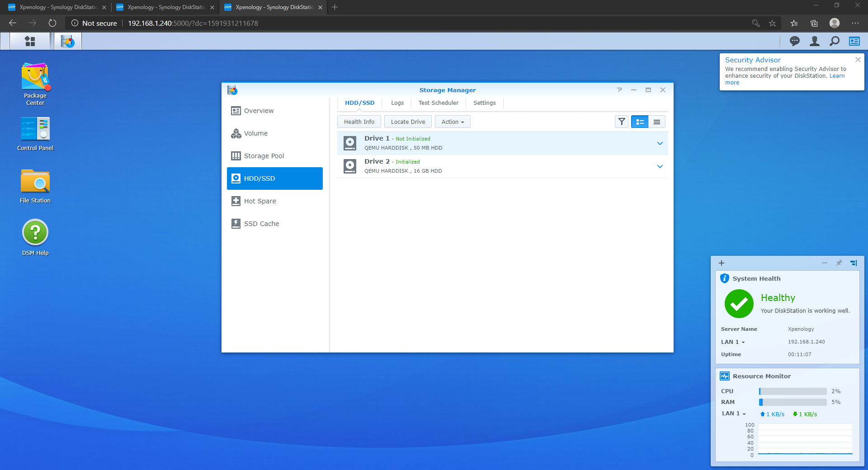Screen dimensions: 868x470
Task: Switch to the Test Scheduler tab
Action: point(438,103)
